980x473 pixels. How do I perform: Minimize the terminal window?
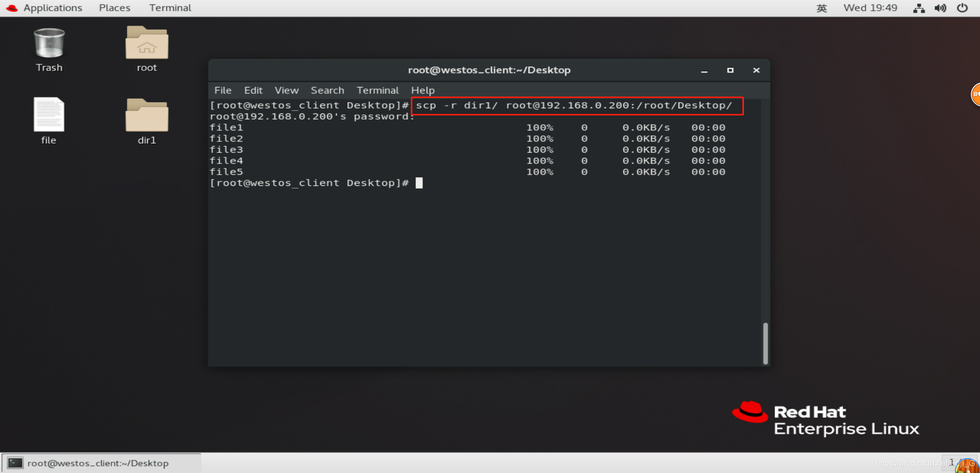coord(704,70)
